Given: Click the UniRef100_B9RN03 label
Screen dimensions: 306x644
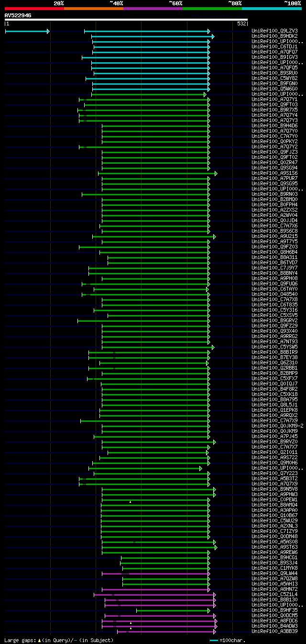Looking at the screenshot, I should pyautogui.click(x=274, y=194).
